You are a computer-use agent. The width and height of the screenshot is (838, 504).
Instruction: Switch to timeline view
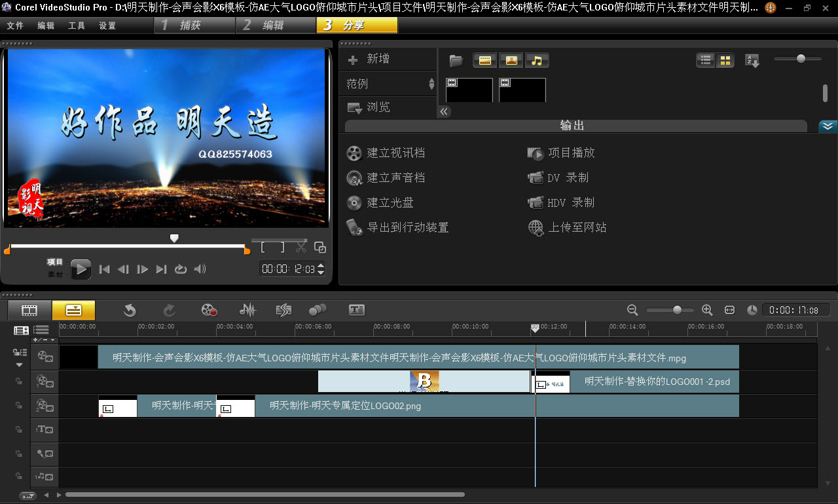click(x=73, y=310)
